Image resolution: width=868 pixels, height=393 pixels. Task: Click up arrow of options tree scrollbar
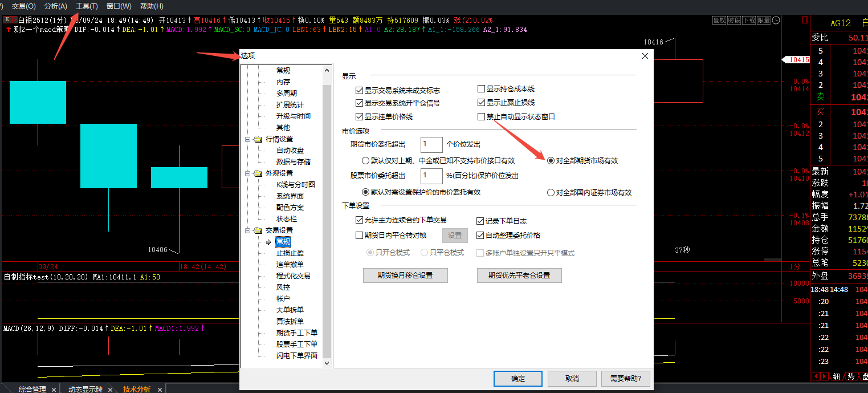coord(327,70)
